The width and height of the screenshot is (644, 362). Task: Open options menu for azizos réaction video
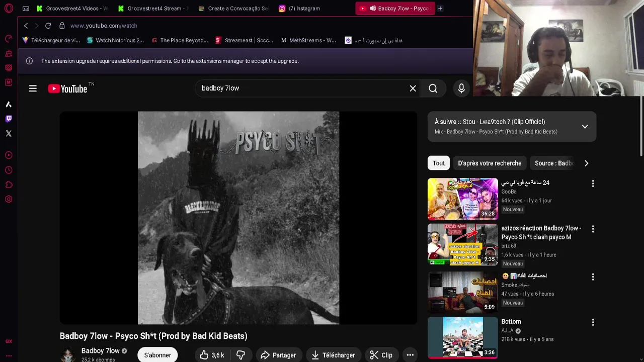(593, 229)
